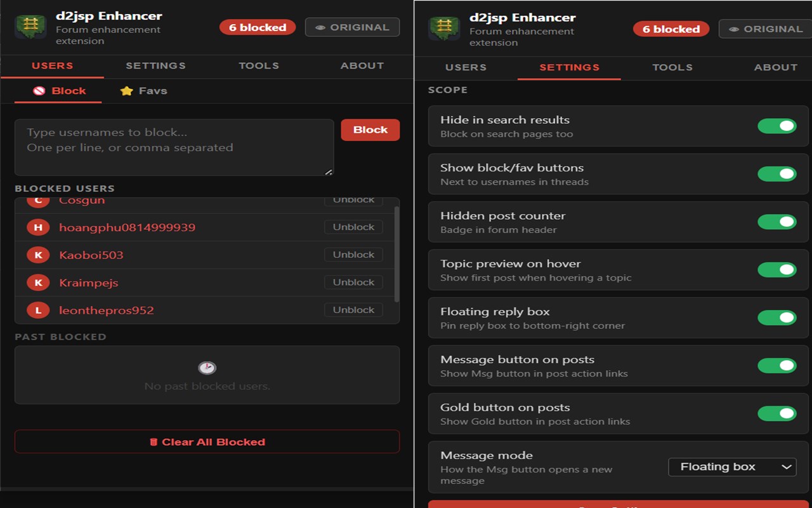Select the Block sub-tab
Image resolution: width=812 pixels, height=508 pixels.
(58, 91)
